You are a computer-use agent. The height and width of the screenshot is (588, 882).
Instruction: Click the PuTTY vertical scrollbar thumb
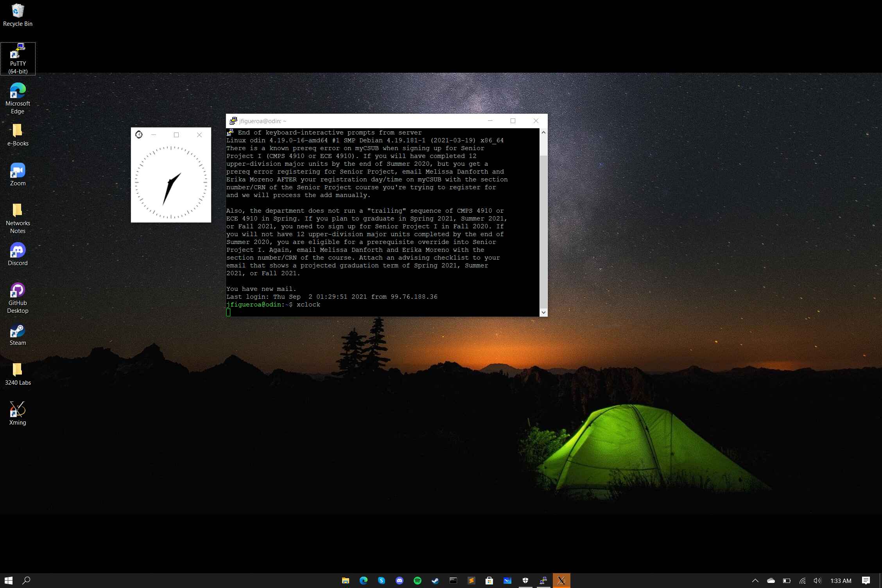543,231
